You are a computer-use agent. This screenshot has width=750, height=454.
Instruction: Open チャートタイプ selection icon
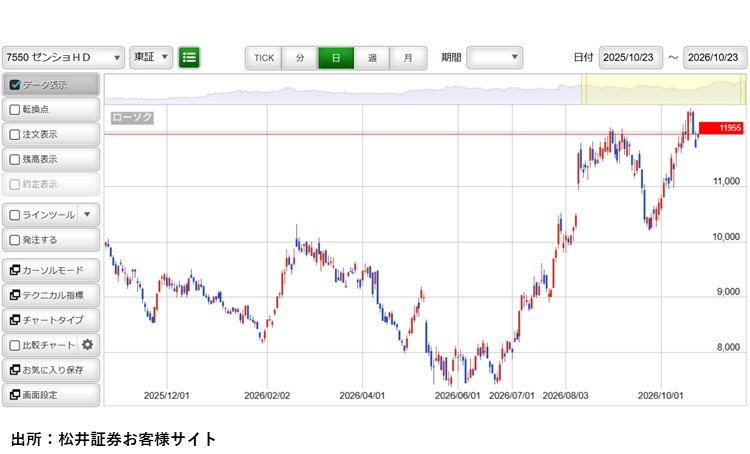pos(15,320)
